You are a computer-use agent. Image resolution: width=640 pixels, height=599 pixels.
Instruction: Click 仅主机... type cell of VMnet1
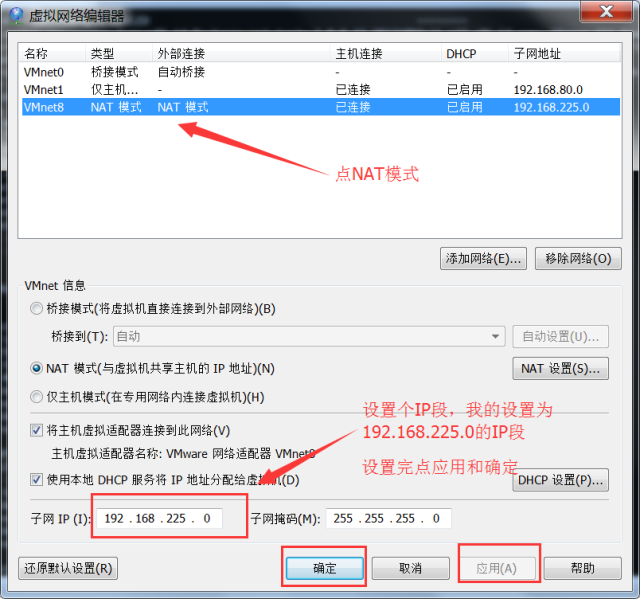(x=115, y=89)
